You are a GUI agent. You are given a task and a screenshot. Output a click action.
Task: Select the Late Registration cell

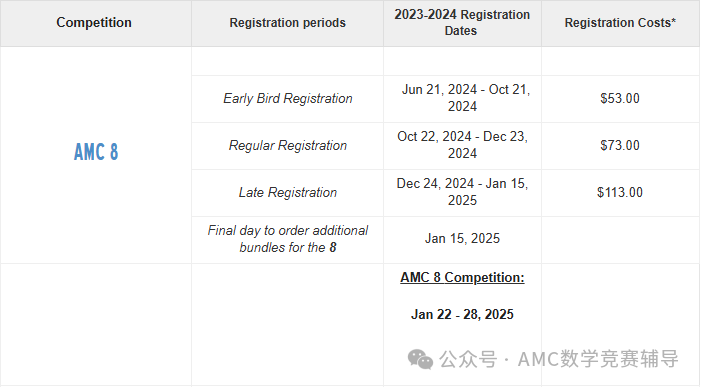point(288,192)
